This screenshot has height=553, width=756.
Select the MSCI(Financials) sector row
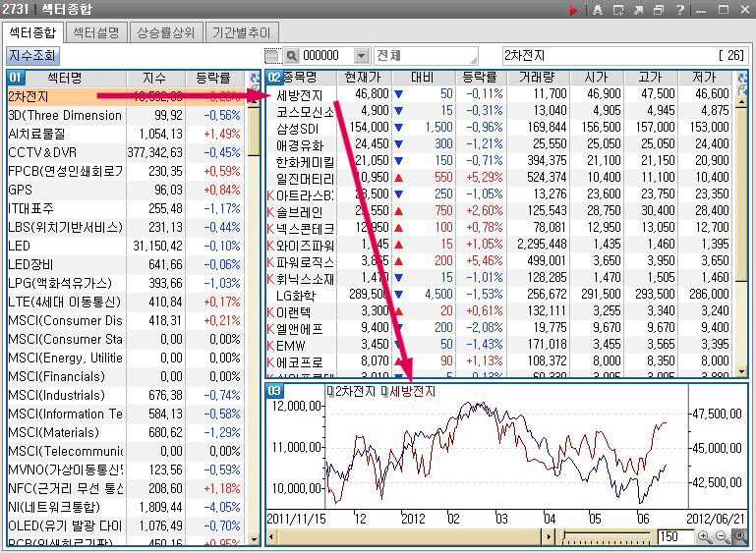(126, 376)
